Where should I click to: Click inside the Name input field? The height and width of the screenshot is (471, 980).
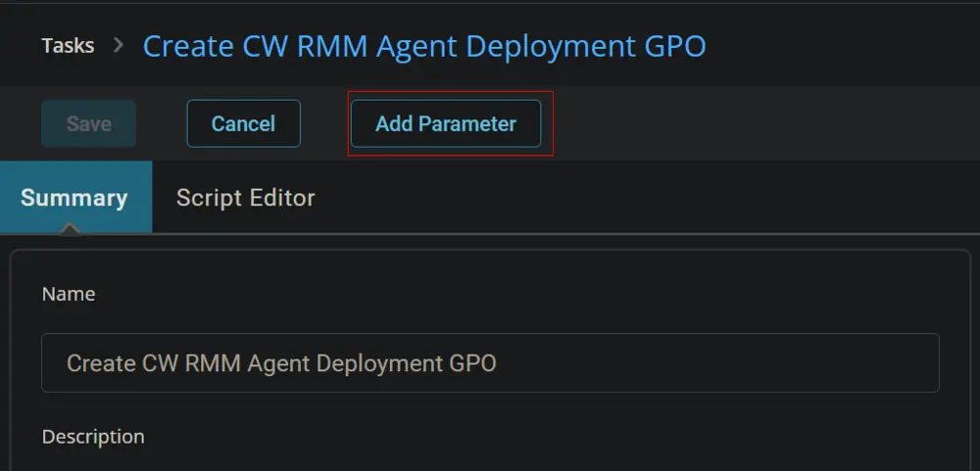point(490,363)
